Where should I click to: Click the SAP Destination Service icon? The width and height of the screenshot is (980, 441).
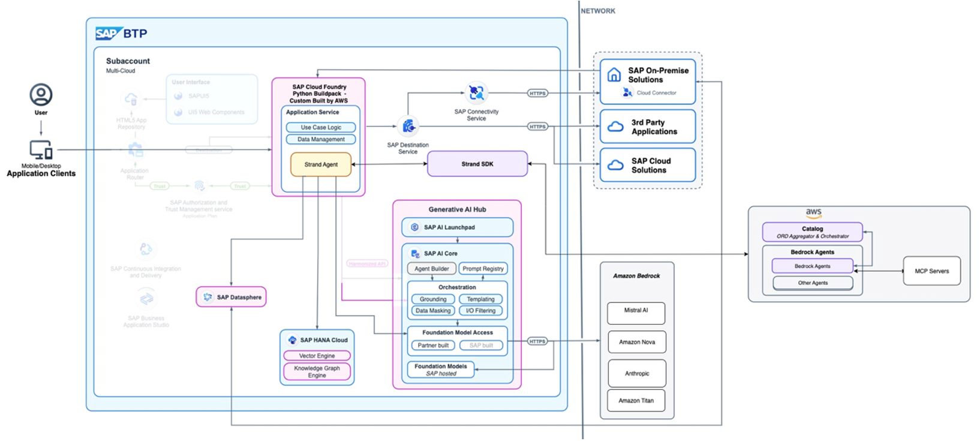[x=408, y=126]
